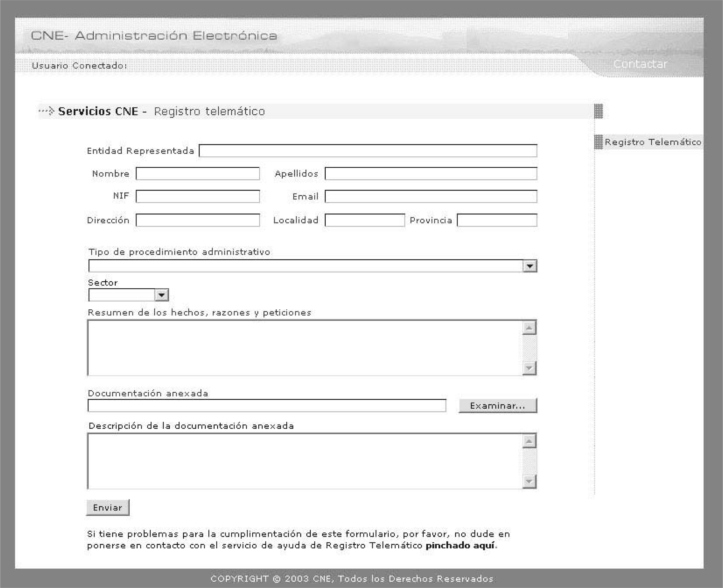Select the Provincia input box
The height and width of the screenshot is (588, 723).
pos(497,220)
